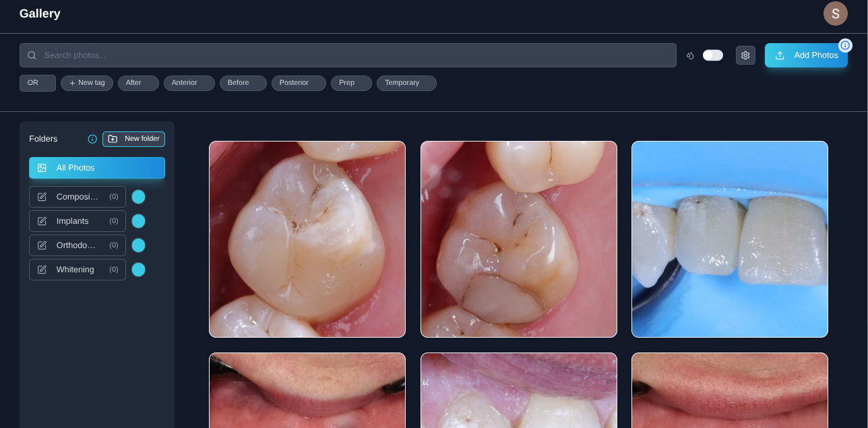Open user profile avatar S
Image resolution: width=868 pixels, height=428 pixels.
tap(835, 13)
